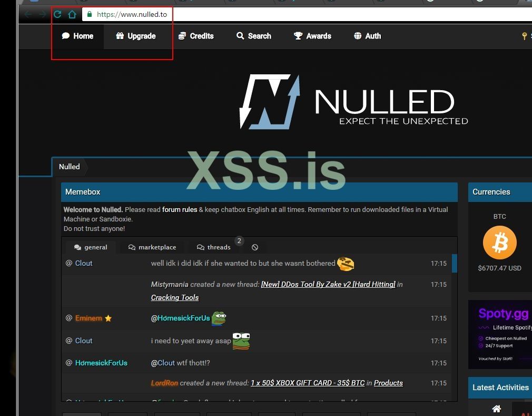This screenshot has height=416, width=532.
Task: Click the @Clout mention in 'wtf thott' message
Action: (x=163, y=363)
